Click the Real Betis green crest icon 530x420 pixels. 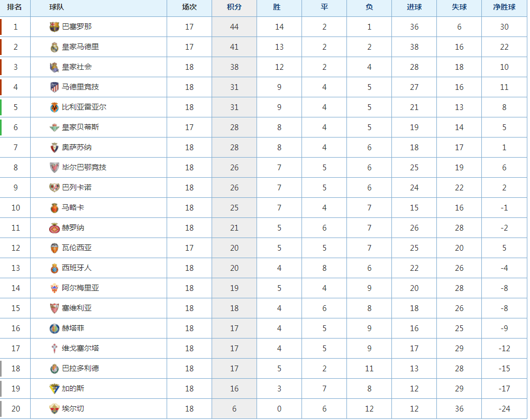tap(54, 127)
